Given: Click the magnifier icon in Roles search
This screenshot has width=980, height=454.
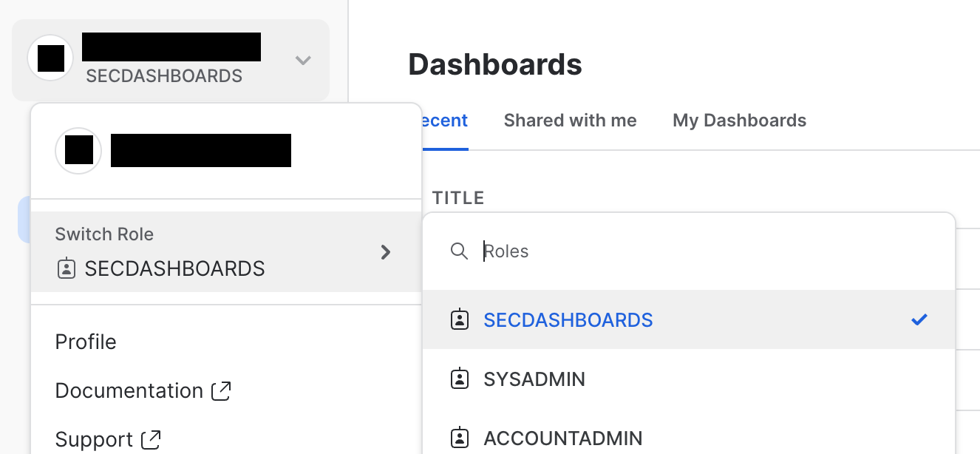Looking at the screenshot, I should 459,251.
